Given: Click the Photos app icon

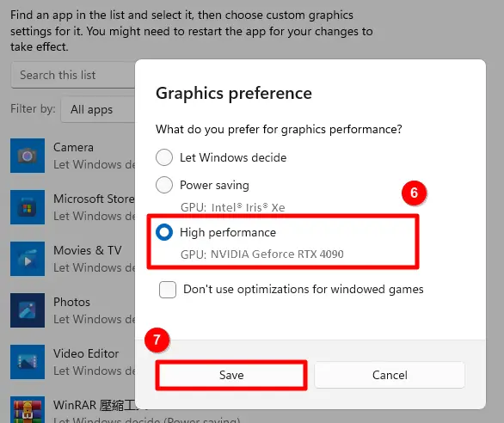Looking at the screenshot, I should (28, 310).
